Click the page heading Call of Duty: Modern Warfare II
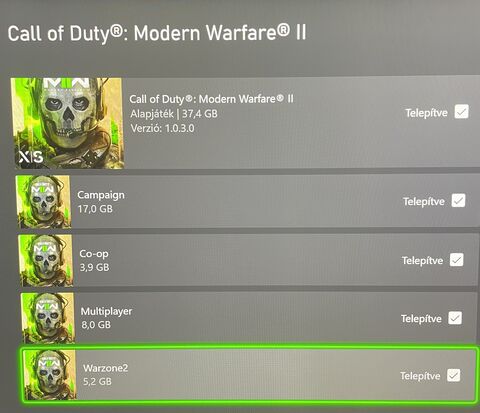480x413 pixels. tap(157, 33)
